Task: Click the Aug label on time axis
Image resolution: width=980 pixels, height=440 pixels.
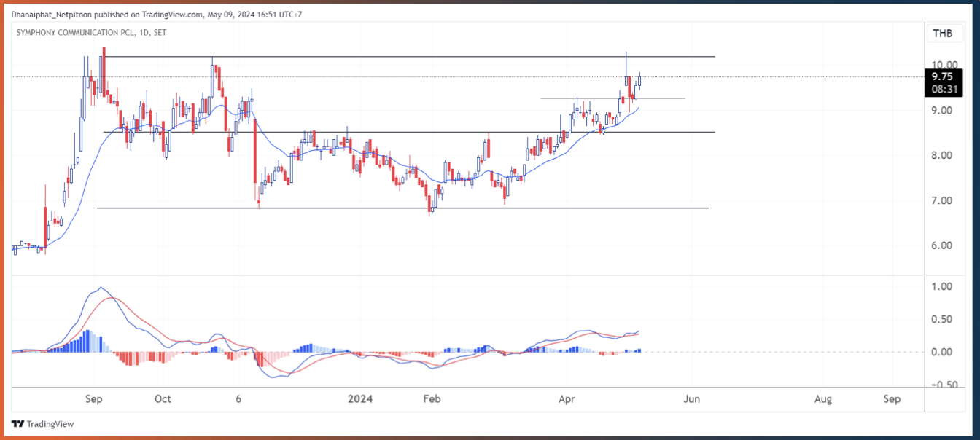Action: pyautogui.click(x=823, y=399)
